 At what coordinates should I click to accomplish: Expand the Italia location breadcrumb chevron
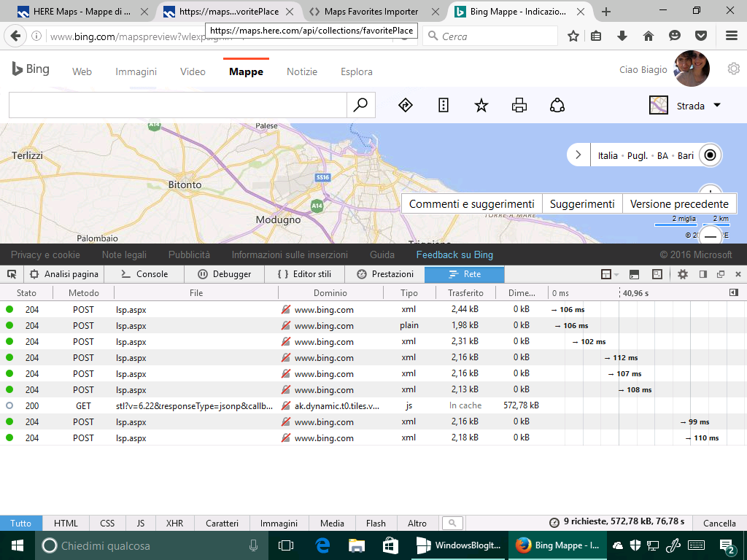tap(578, 155)
